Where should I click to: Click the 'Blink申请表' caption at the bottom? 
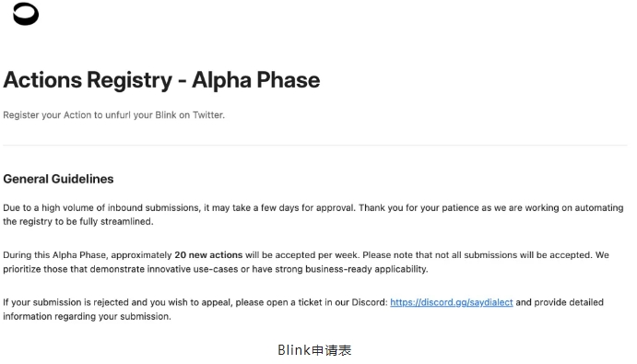click(315, 350)
